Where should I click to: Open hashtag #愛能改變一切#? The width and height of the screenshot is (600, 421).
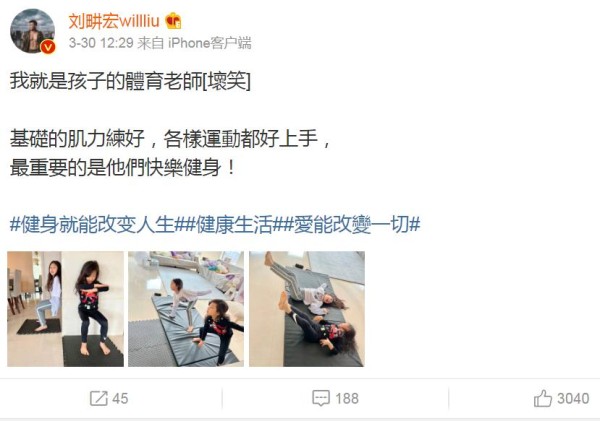coord(352,224)
